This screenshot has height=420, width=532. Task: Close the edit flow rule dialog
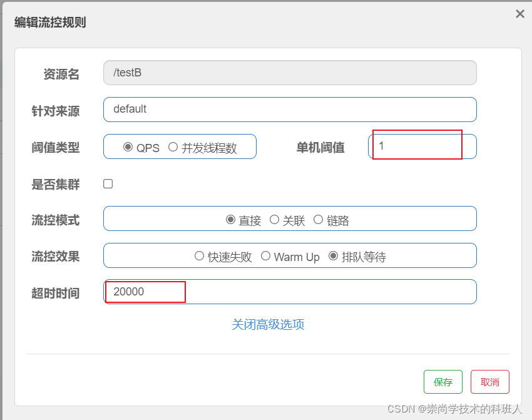coord(519,14)
